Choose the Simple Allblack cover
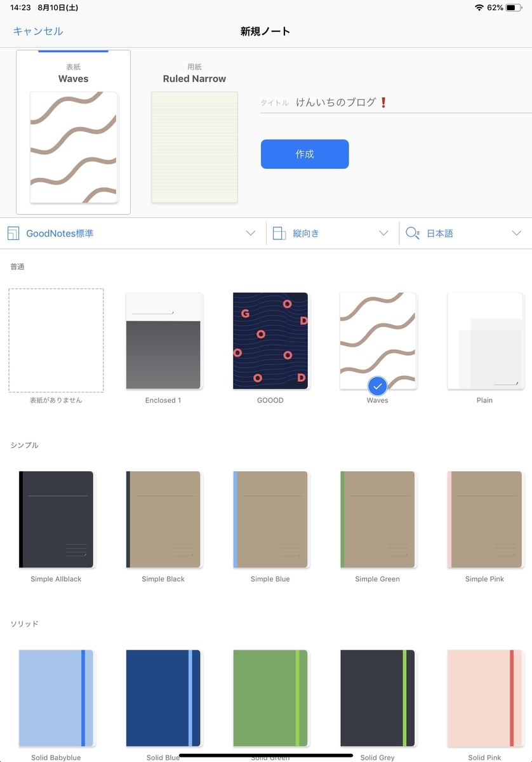The height and width of the screenshot is (762, 532). (x=56, y=519)
